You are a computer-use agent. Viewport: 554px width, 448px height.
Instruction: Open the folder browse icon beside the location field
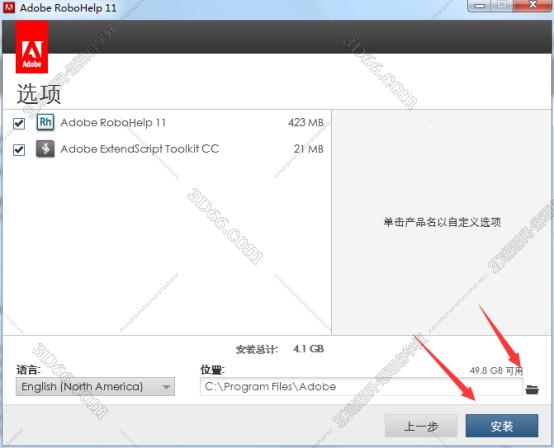[532, 389]
